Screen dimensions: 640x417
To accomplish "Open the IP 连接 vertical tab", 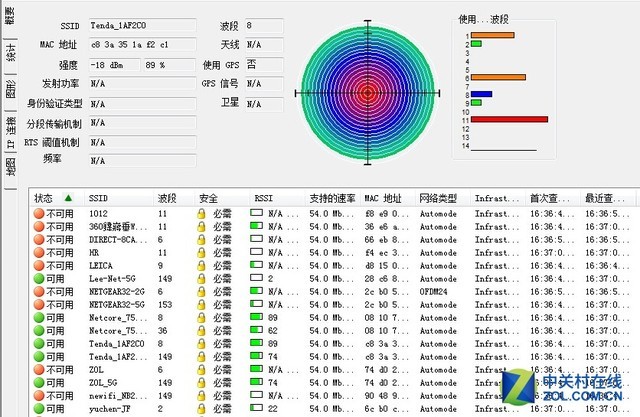I will (11, 132).
